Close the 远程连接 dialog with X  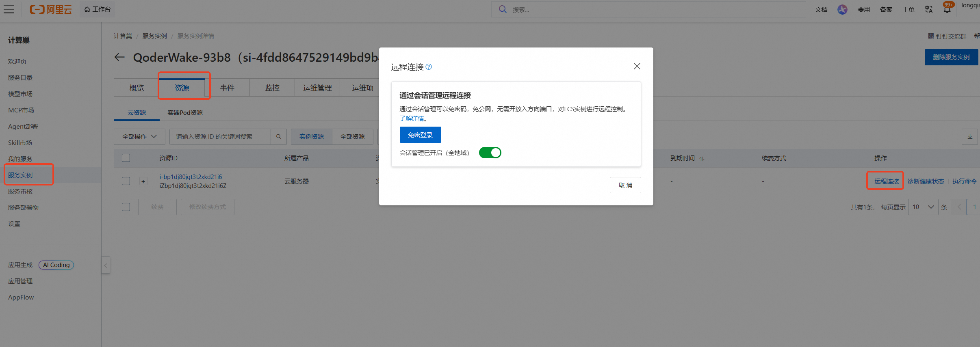(637, 66)
